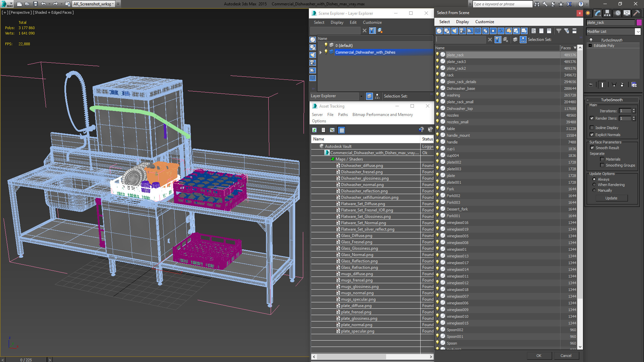The width and height of the screenshot is (644, 362).
Task: Collapse the TurboSmooth rollout header
Action: pos(611,100)
